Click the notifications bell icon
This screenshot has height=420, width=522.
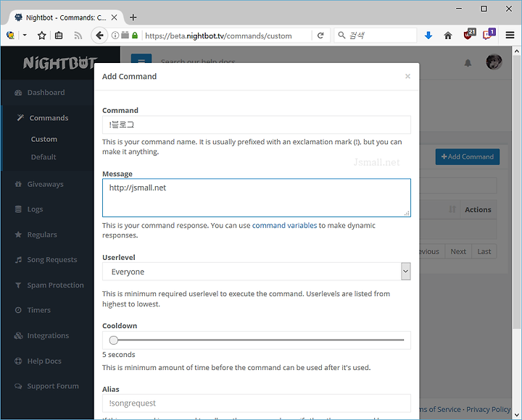pos(468,63)
